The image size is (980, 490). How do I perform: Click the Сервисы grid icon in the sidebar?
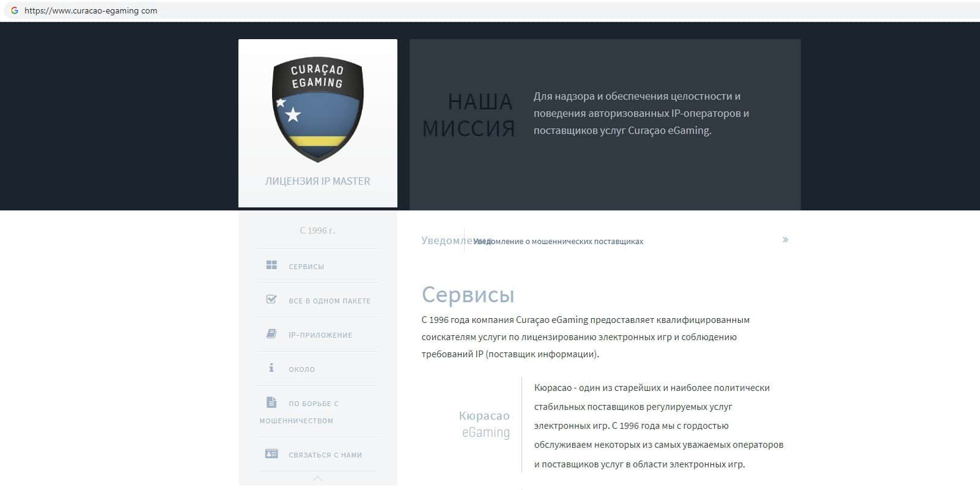(x=271, y=265)
